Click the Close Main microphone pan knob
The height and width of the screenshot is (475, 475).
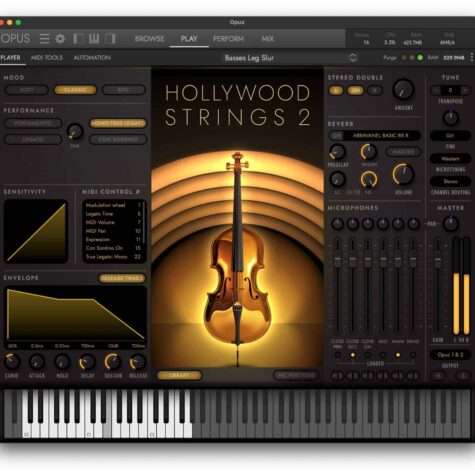coord(337,224)
